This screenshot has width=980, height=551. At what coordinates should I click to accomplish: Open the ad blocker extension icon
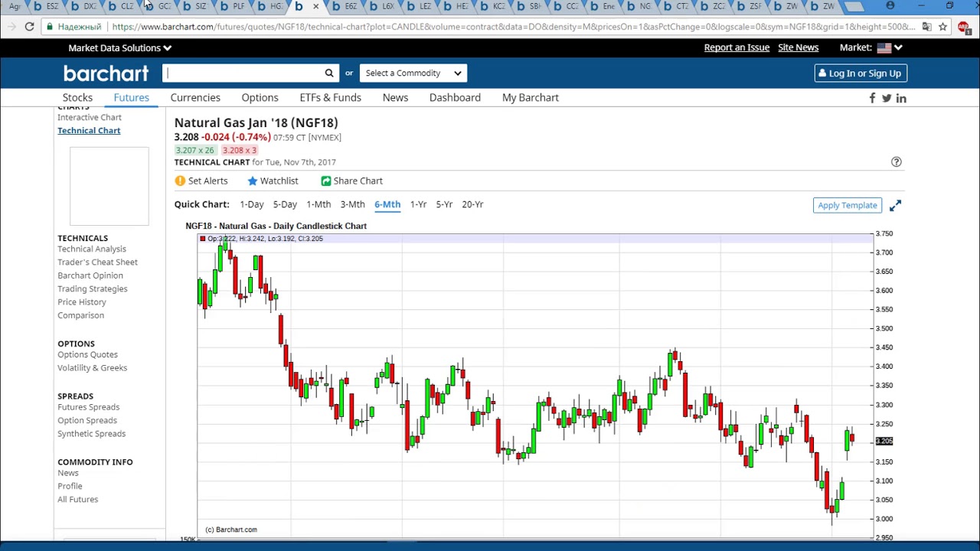tap(965, 27)
